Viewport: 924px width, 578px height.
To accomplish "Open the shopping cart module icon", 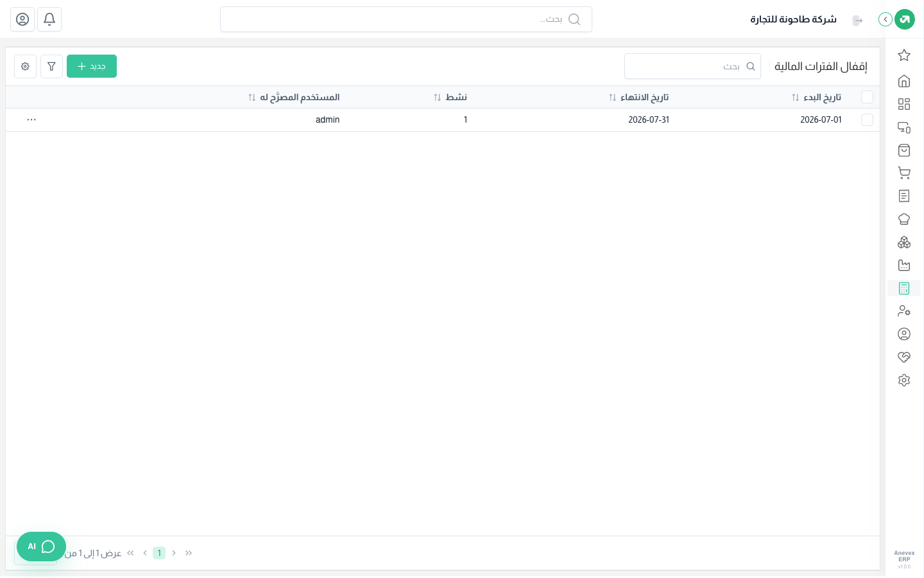I will (904, 173).
